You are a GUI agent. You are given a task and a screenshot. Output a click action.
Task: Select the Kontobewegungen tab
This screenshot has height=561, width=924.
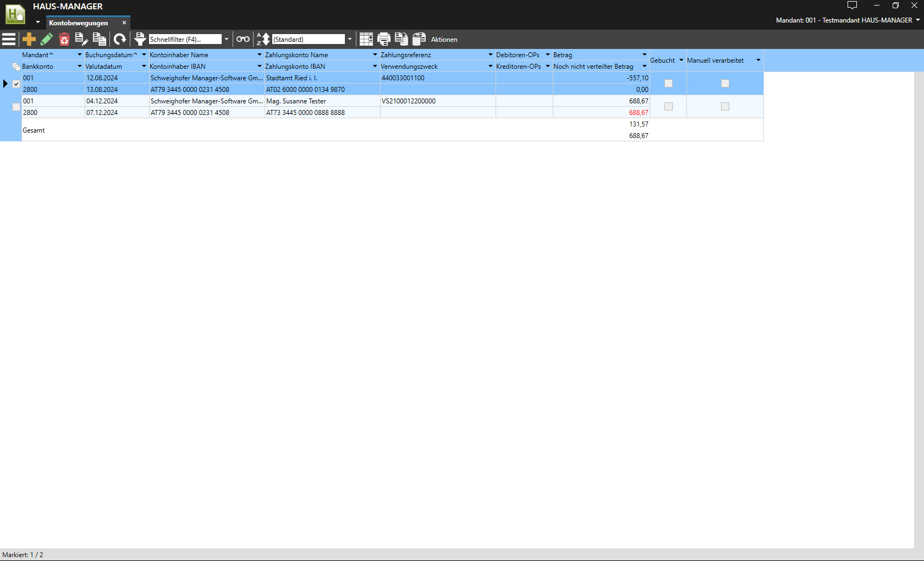(x=78, y=23)
